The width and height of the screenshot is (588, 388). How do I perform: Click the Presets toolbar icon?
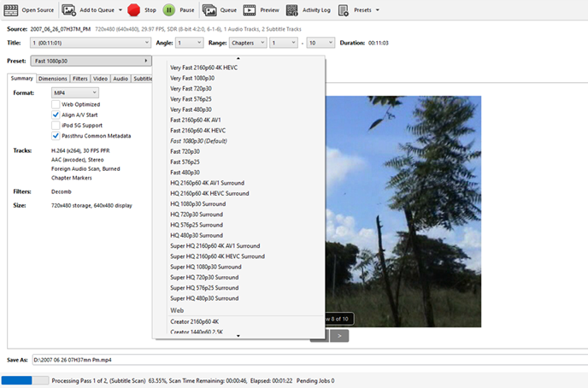coord(343,10)
